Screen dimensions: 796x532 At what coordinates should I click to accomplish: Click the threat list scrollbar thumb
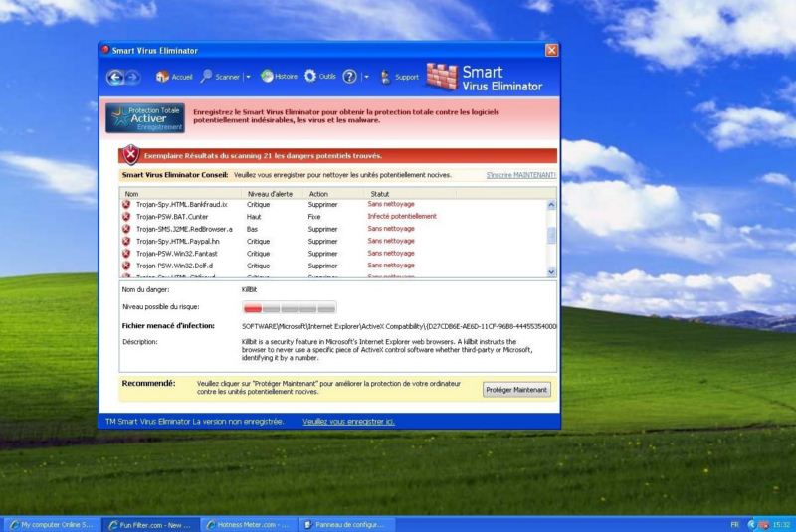[x=551, y=235]
